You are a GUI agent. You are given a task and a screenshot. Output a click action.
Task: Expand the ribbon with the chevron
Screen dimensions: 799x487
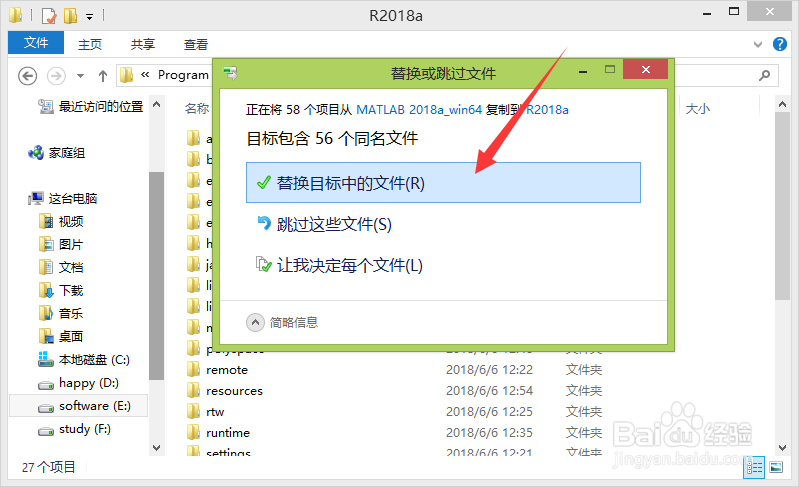pyautogui.click(x=758, y=44)
